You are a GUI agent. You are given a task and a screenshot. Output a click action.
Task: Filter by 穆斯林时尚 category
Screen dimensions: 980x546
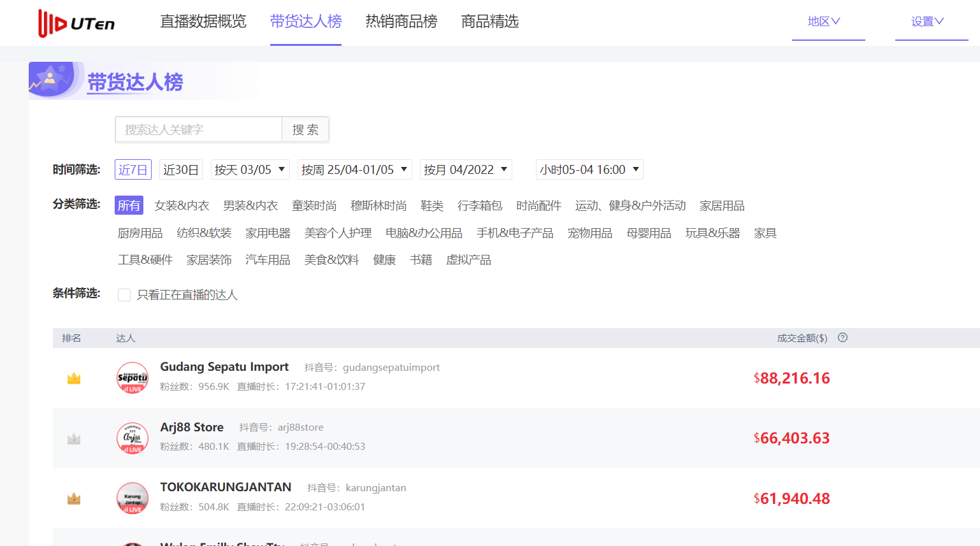378,205
